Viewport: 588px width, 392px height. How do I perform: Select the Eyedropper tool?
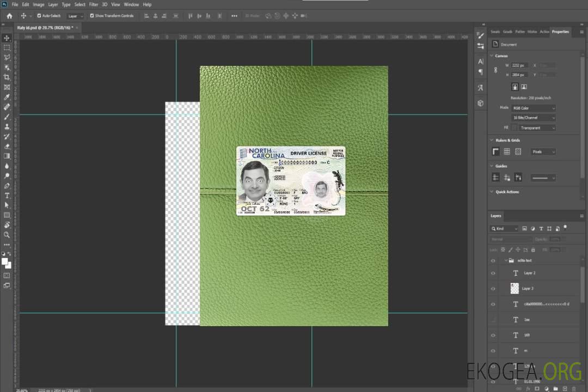point(7,97)
